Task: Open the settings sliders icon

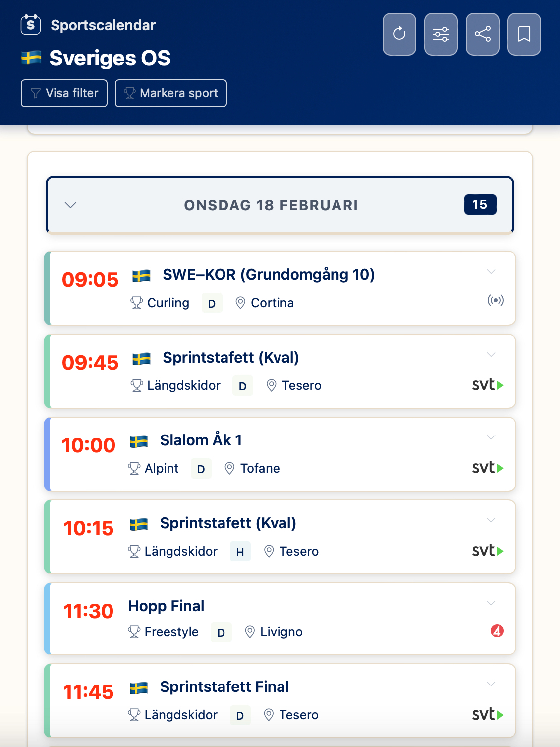Action: tap(441, 34)
